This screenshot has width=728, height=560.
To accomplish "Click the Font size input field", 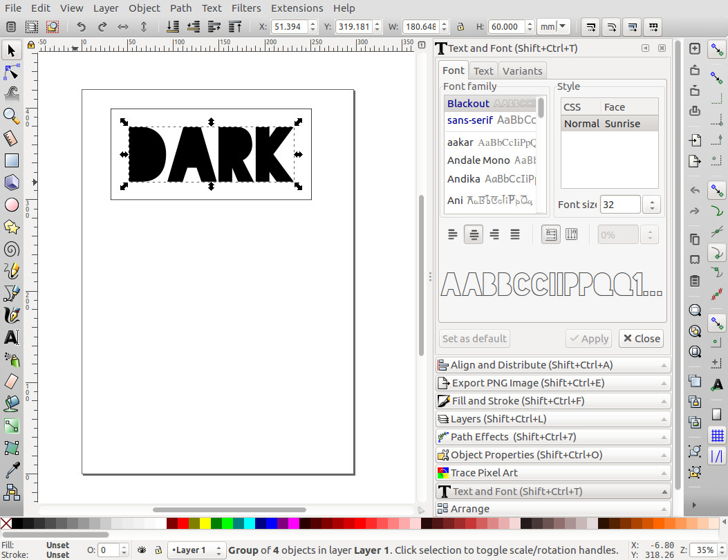I will coord(620,205).
